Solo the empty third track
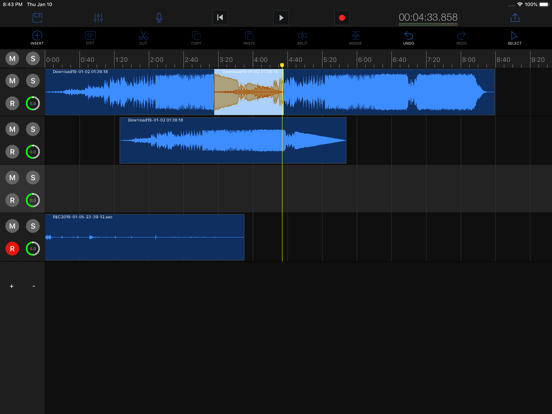 point(33,177)
